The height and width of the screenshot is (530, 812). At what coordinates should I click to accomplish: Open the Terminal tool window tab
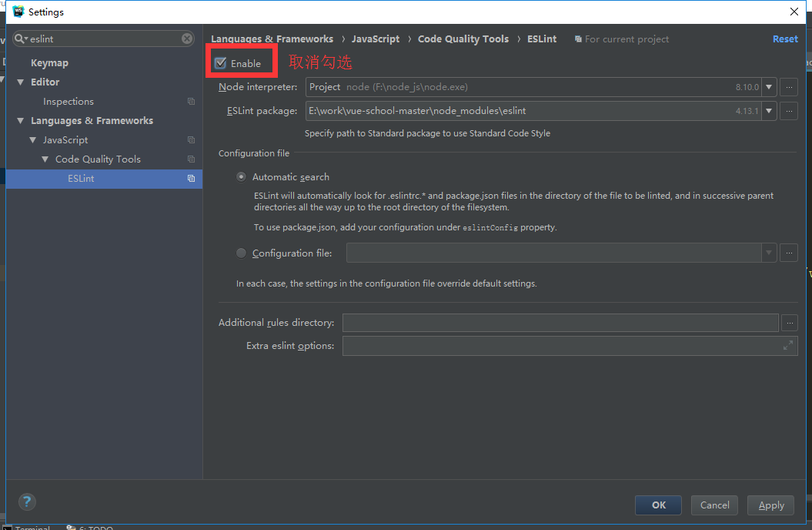tap(28, 528)
